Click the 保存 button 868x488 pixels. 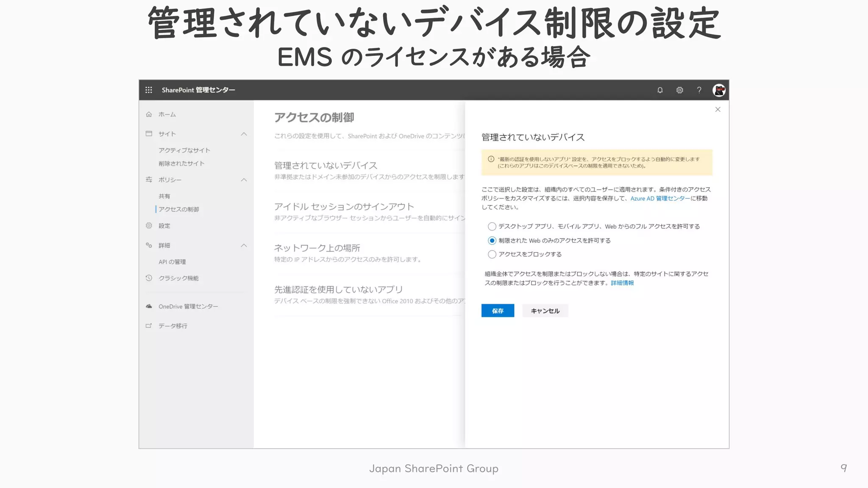(498, 311)
